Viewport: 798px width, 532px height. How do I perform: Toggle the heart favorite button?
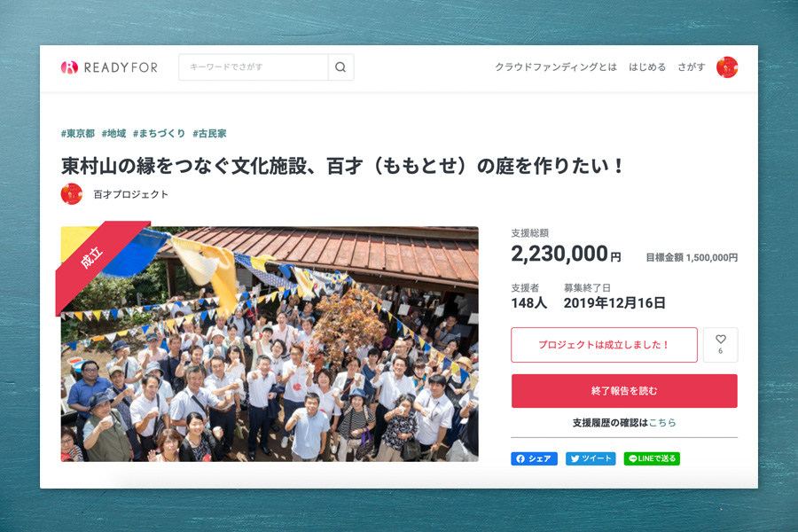click(720, 345)
